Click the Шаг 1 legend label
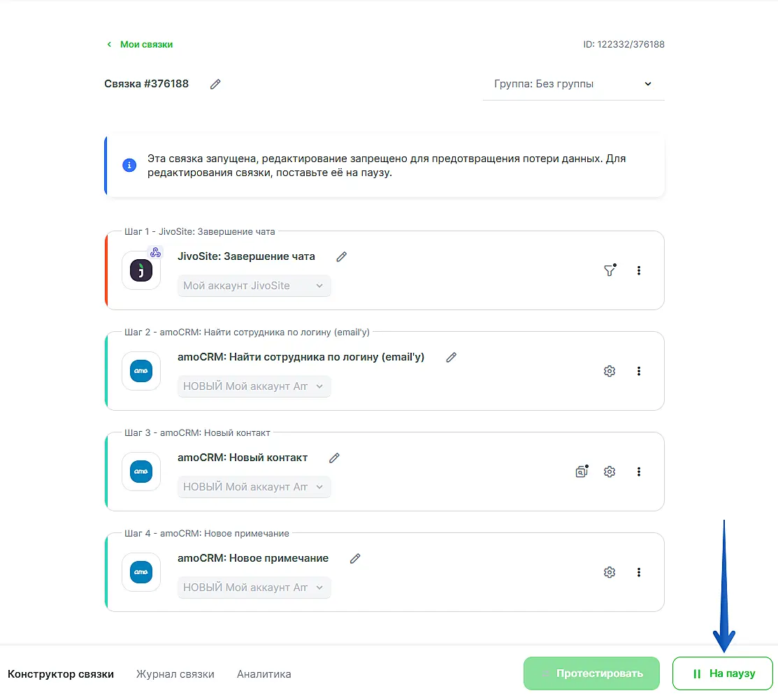The image size is (778, 700). [199, 231]
